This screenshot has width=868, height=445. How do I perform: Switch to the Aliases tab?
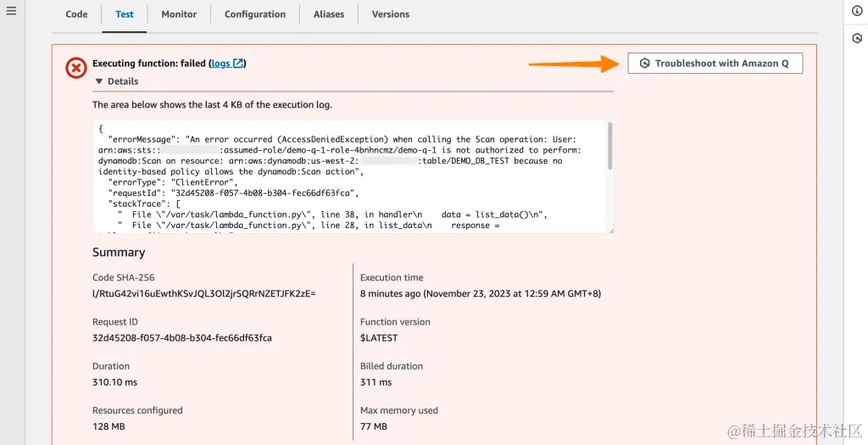[x=328, y=14]
